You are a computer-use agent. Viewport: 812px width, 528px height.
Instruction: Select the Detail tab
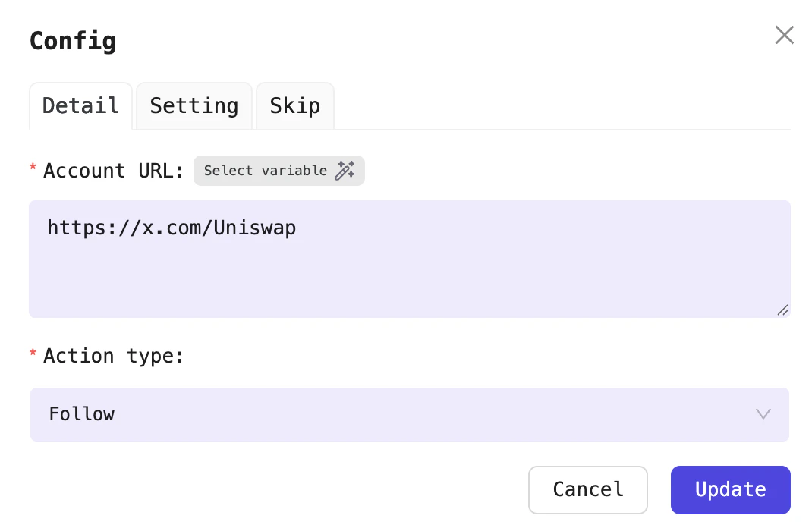pos(80,105)
